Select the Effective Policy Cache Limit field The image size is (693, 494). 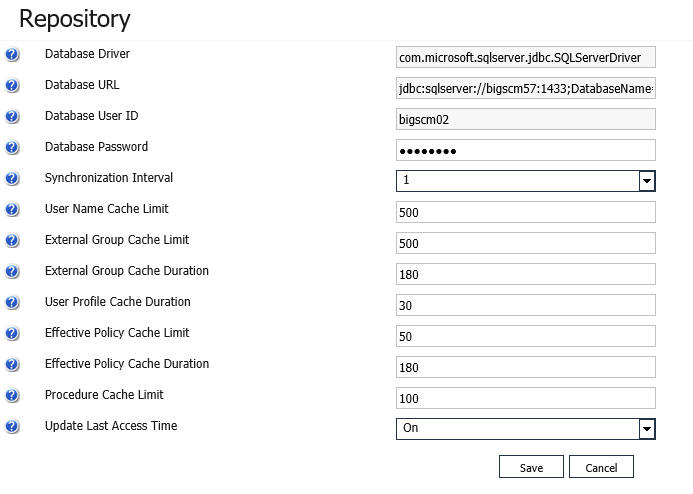coord(525,336)
